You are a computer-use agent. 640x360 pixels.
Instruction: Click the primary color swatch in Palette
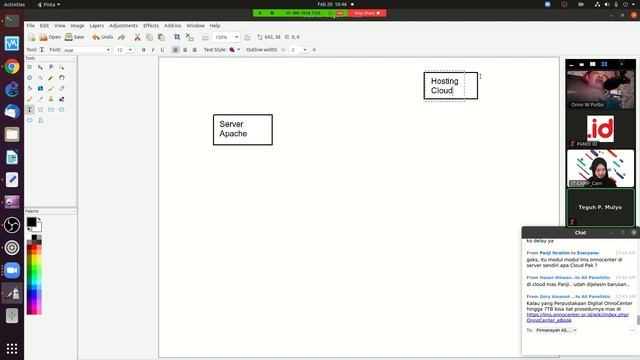tap(31, 222)
